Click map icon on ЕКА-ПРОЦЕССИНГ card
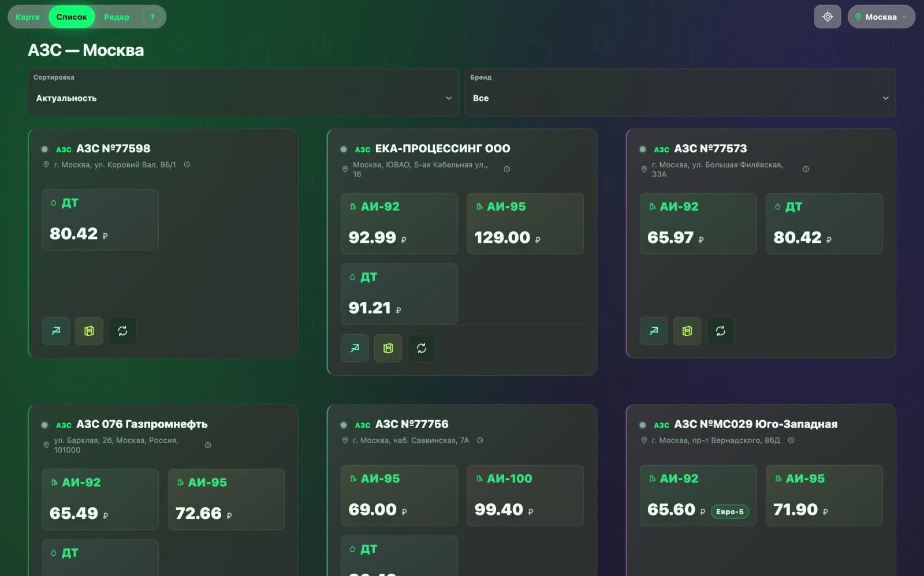924x576 pixels. point(388,348)
